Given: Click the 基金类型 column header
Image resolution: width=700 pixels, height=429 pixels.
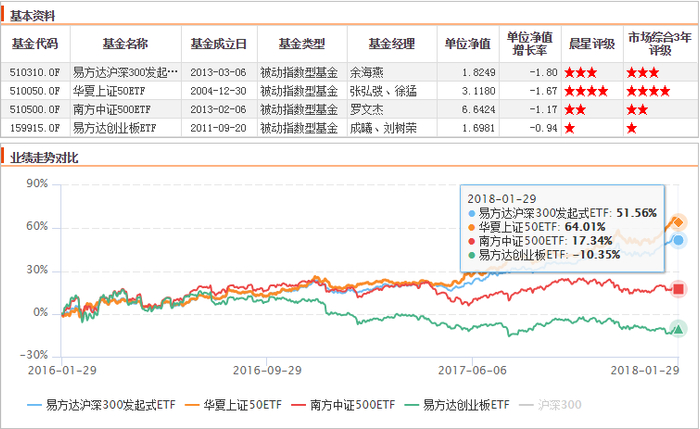Looking at the screenshot, I should 302,44.
